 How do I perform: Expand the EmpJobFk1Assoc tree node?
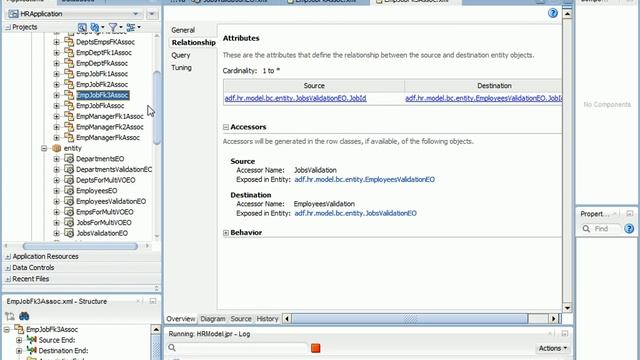[x=56, y=74]
